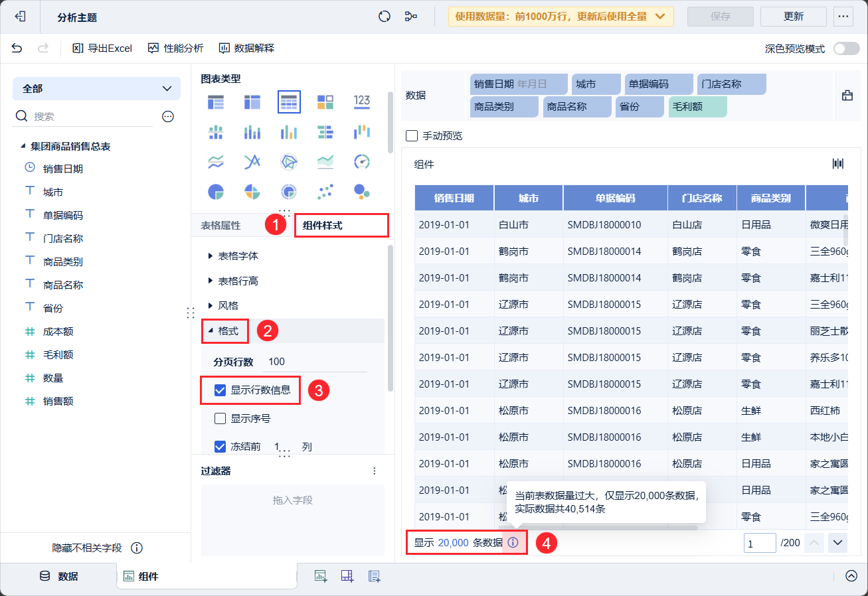Viewport: 868px width, 596px height.
Task: Select the detail table chart type
Action: (289, 102)
